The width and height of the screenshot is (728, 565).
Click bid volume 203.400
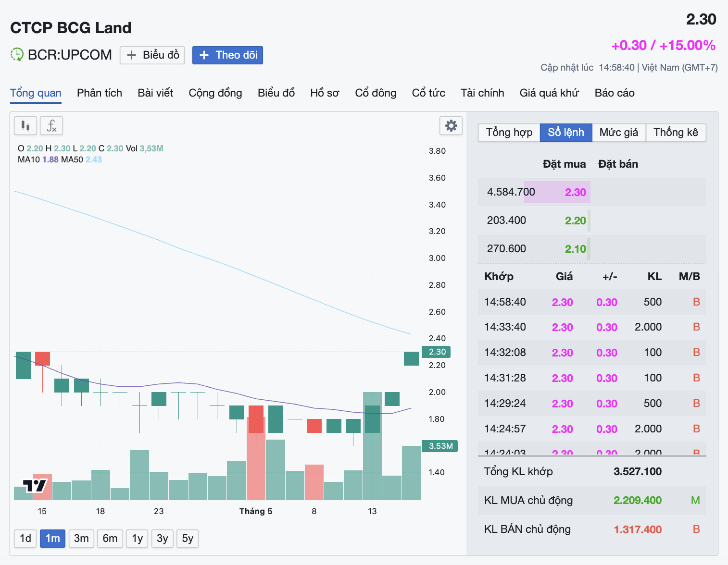[x=507, y=221]
